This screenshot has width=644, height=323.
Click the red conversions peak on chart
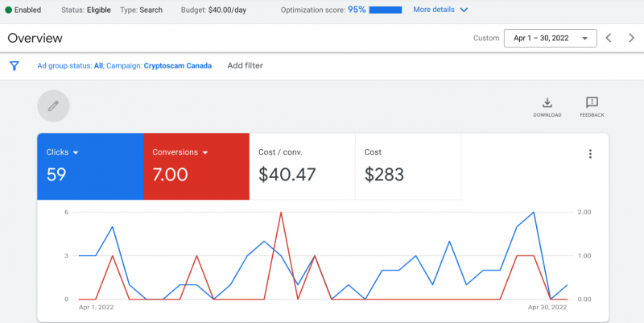[x=281, y=213]
